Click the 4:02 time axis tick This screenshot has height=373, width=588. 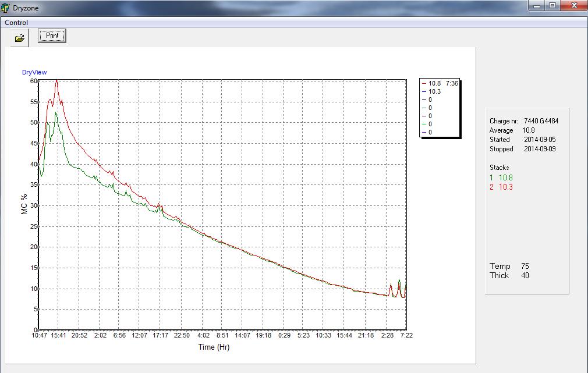point(204,335)
